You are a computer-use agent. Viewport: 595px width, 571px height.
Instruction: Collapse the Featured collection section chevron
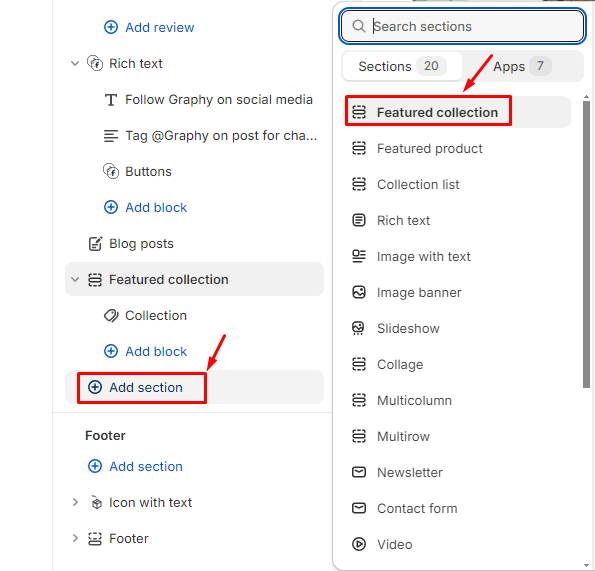(x=75, y=280)
